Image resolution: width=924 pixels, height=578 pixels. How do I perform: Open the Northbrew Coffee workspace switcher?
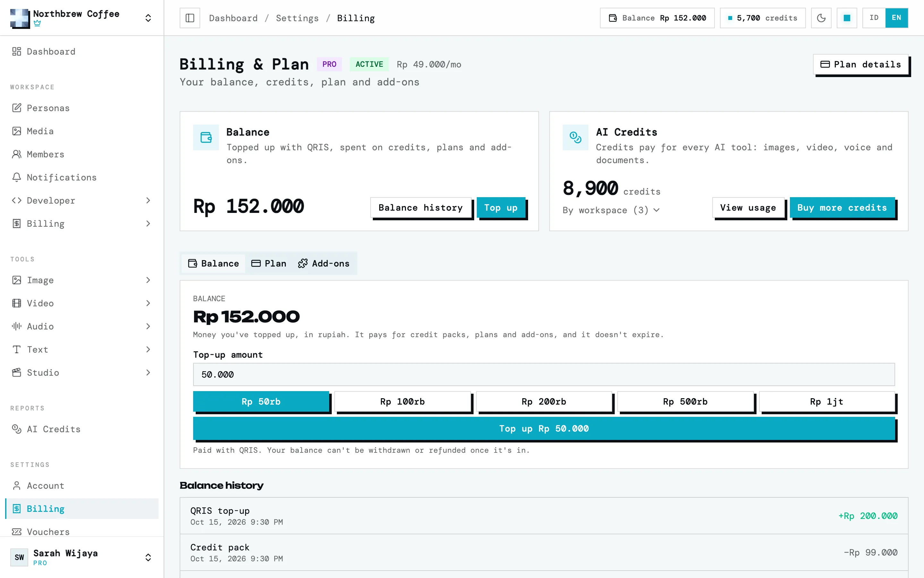coord(82,18)
